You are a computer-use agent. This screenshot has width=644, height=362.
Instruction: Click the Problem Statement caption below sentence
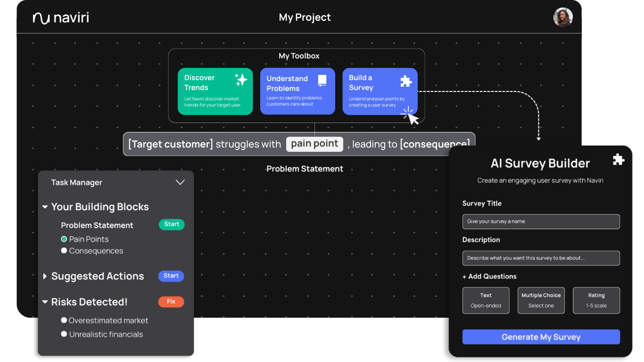pyautogui.click(x=305, y=169)
